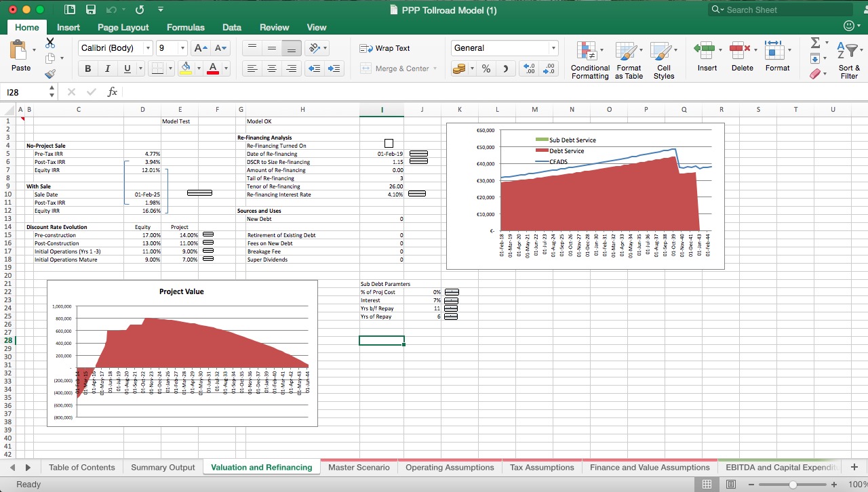Toggle bold formatting in the ribbon
Image resolution: width=868 pixels, height=492 pixels.
click(87, 68)
